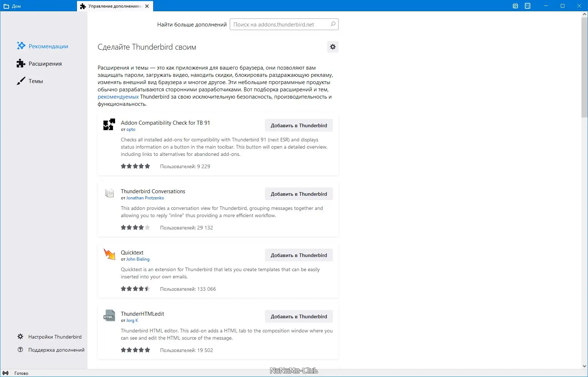Click the search magnifier icon in add-ons field
Image resolution: width=588 pixels, height=377 pixels.
click(333, 24)
